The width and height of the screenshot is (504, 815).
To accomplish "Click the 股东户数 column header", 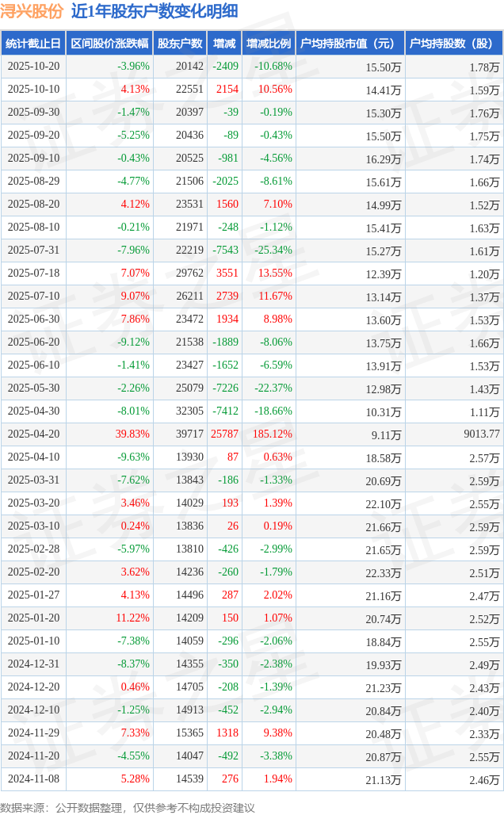I will click(180, 44).
